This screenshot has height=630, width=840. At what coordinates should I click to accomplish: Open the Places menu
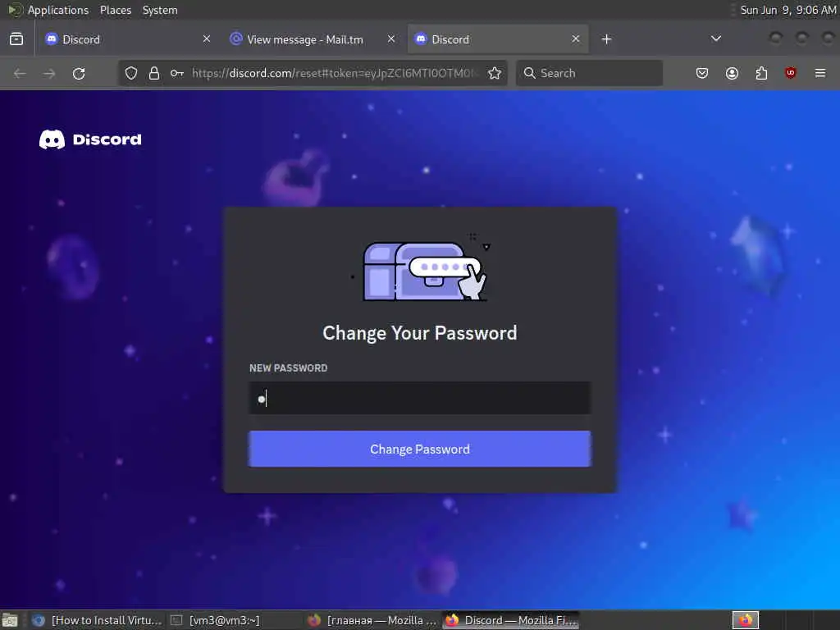pos(116,10)
